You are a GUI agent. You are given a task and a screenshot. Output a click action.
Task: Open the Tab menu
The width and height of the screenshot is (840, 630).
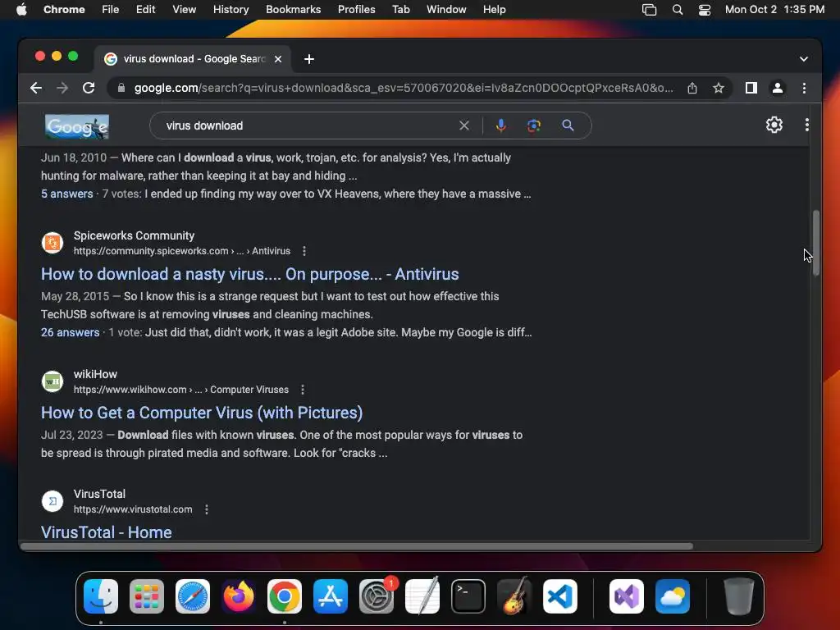click(400, 10)
